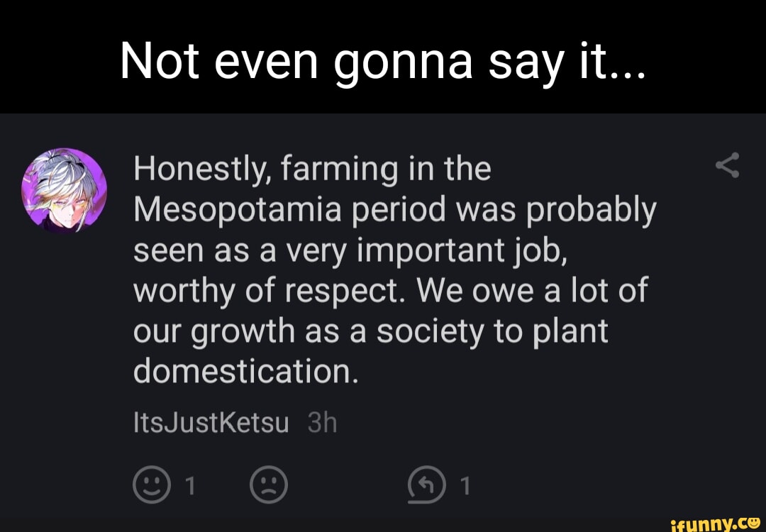This screenshot has height=532, width=766.
Task: Open the timestamp showing 3h
Action: [x=319, y=422]
